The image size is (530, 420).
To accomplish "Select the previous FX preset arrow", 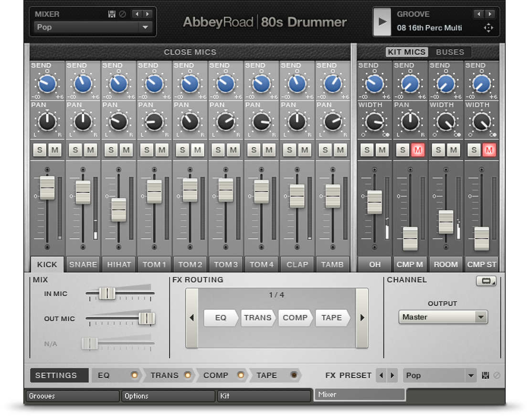I will pos(382,376).
